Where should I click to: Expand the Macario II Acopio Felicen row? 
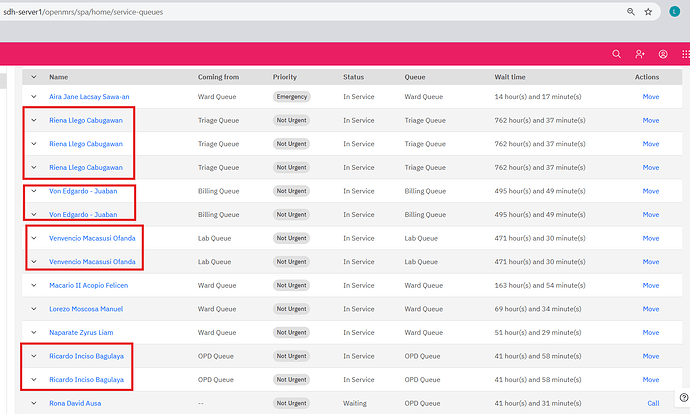(32, 285)
